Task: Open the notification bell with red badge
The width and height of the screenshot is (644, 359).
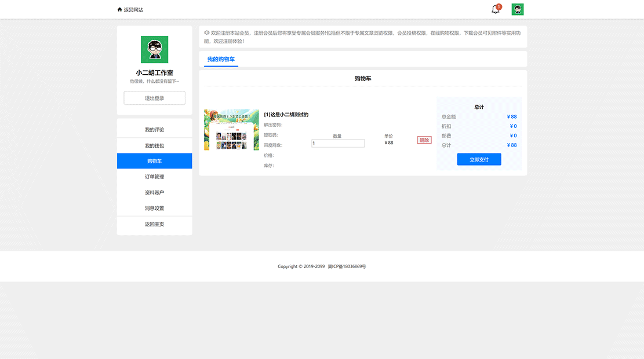Action: 494,9
